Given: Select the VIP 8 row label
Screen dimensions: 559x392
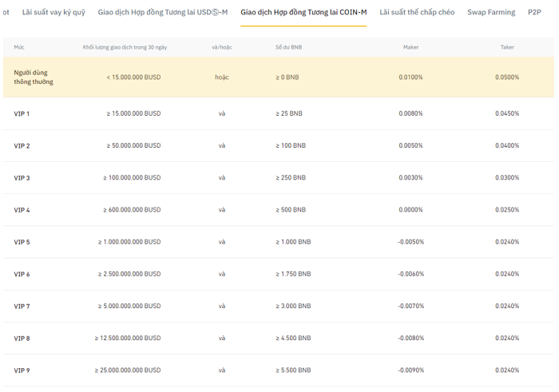Looking at the screenshot, I should 22,339.
